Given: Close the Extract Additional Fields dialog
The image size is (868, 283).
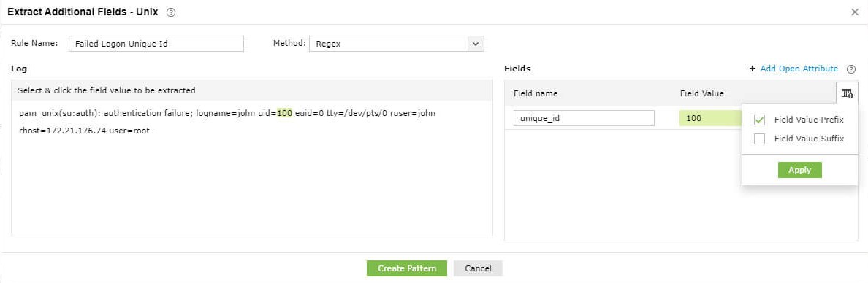Looking at the screenshot, I should pyautogui.click(x=855, y=12).
